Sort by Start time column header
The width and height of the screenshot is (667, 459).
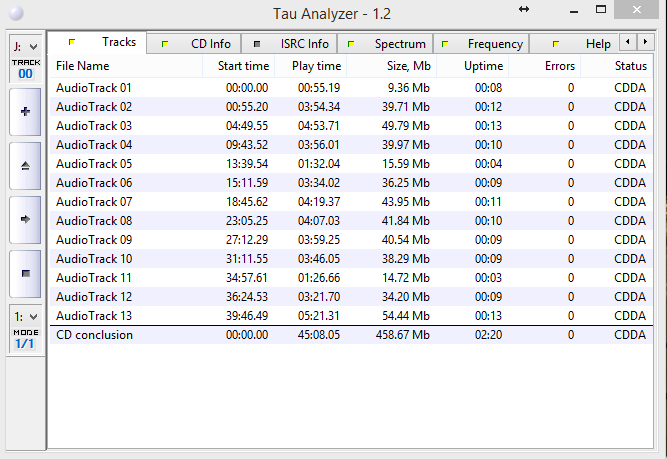click(x=239, y=66)
